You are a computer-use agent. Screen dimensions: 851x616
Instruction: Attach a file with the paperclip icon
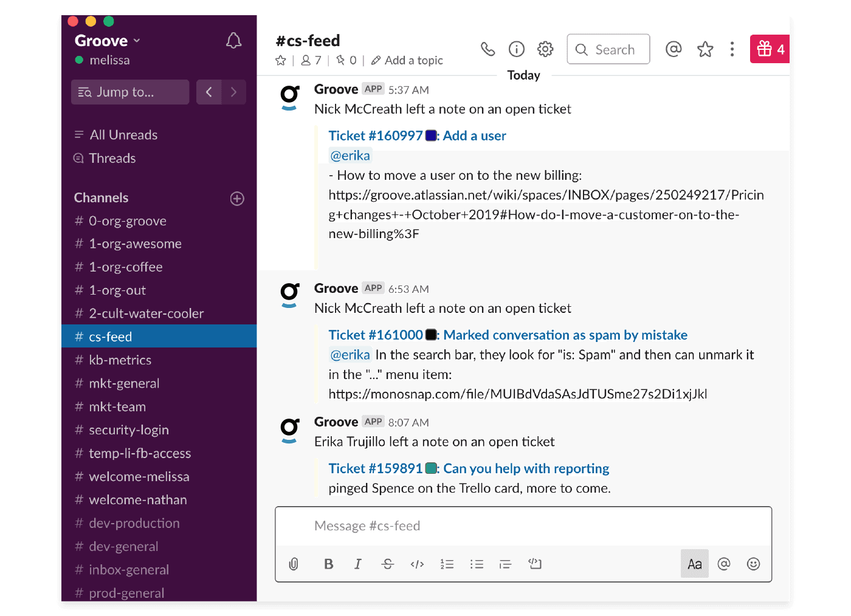[294, 564]
